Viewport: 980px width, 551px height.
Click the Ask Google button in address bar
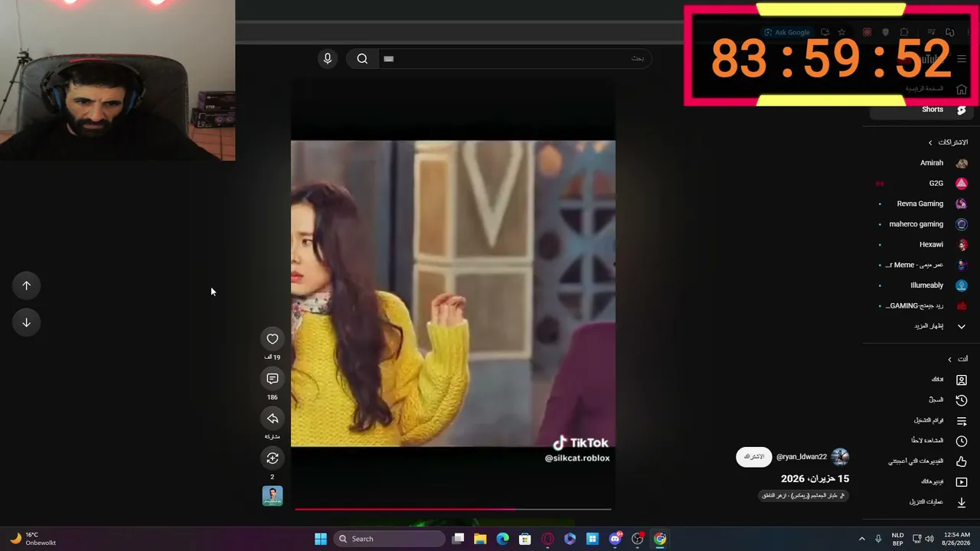(786, 32)
